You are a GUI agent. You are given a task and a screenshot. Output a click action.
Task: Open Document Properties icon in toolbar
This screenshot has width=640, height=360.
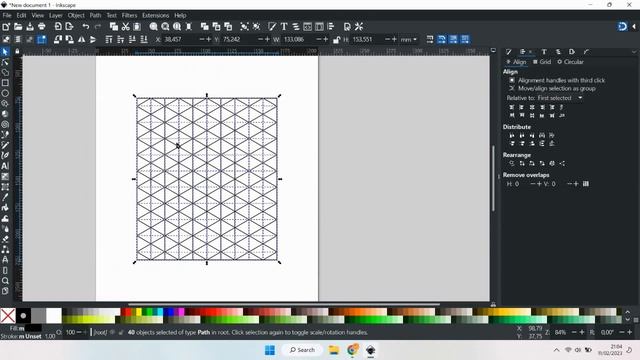tap(347, 27)
